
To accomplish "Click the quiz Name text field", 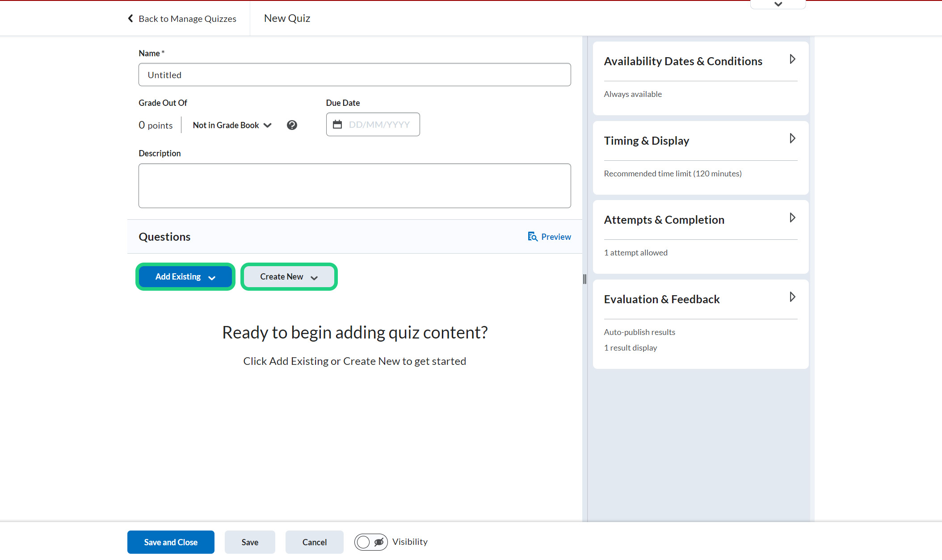I will [354, 75].
